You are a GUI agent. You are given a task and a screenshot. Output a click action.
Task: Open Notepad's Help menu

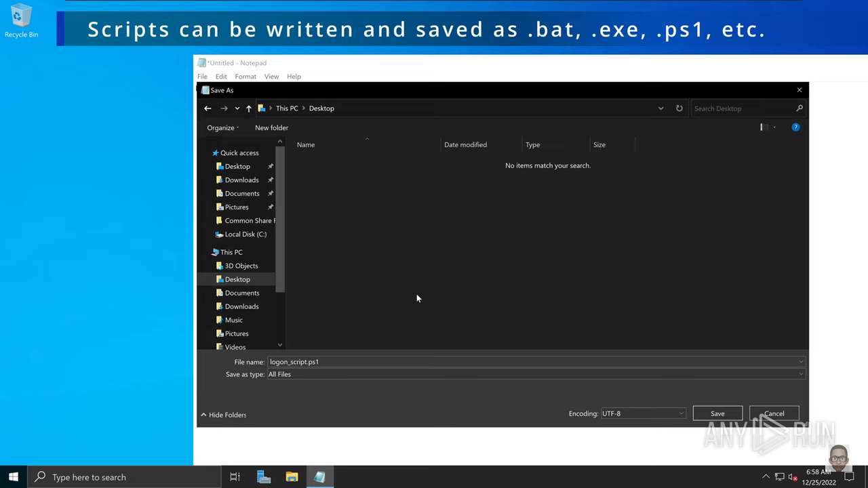tap(294, 77)
